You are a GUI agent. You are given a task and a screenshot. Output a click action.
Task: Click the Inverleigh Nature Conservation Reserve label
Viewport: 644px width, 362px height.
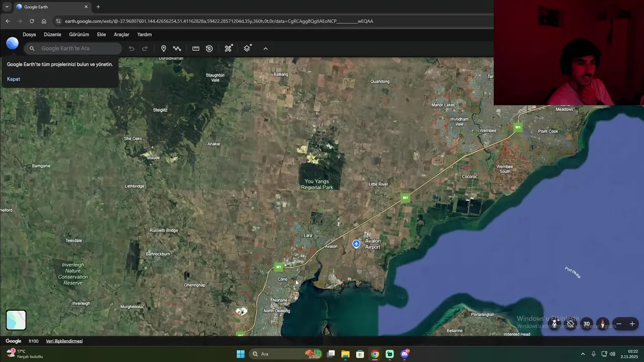[x=73, y=274]
